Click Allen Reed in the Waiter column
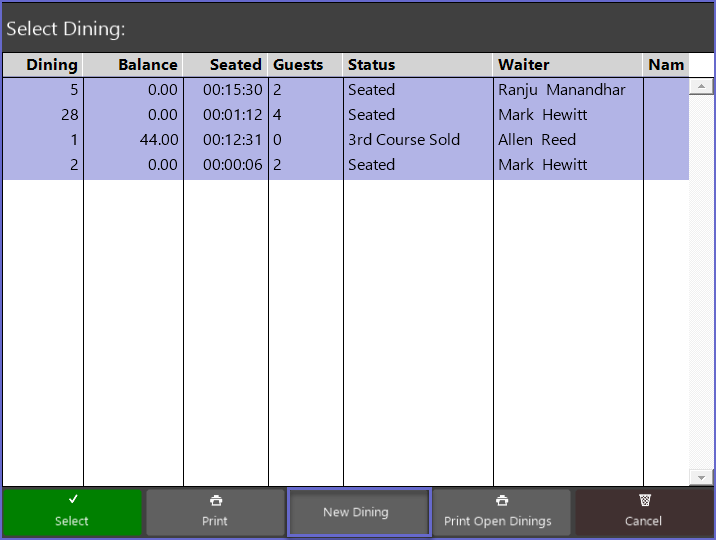Image resolution: width=716 pixels, height=540 pixels. [x=537, y=140]
